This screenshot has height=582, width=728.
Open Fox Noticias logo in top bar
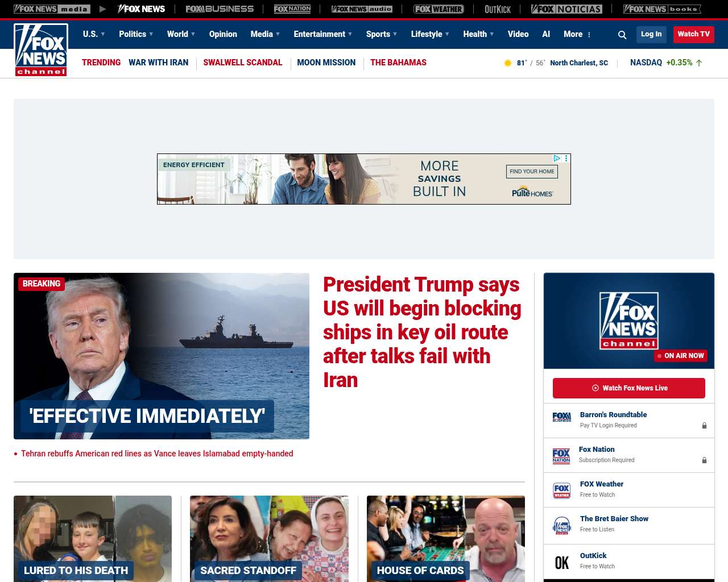click(566, 9)
